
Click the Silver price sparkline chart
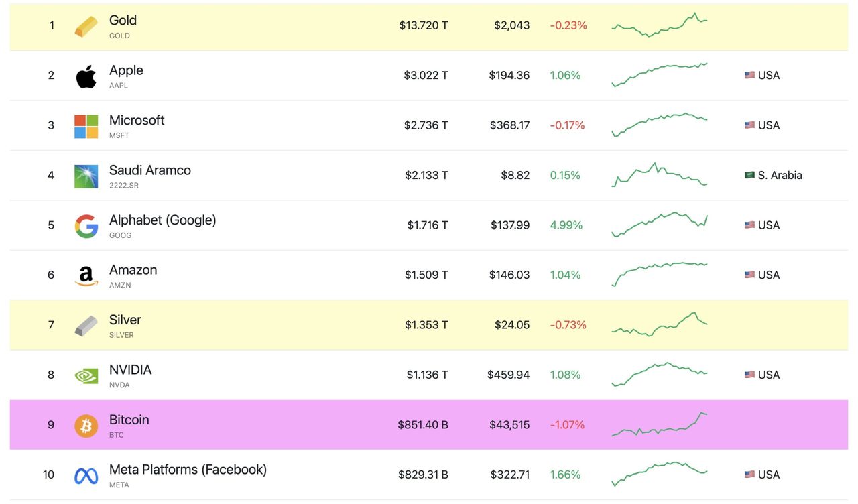tap(660, 324)
